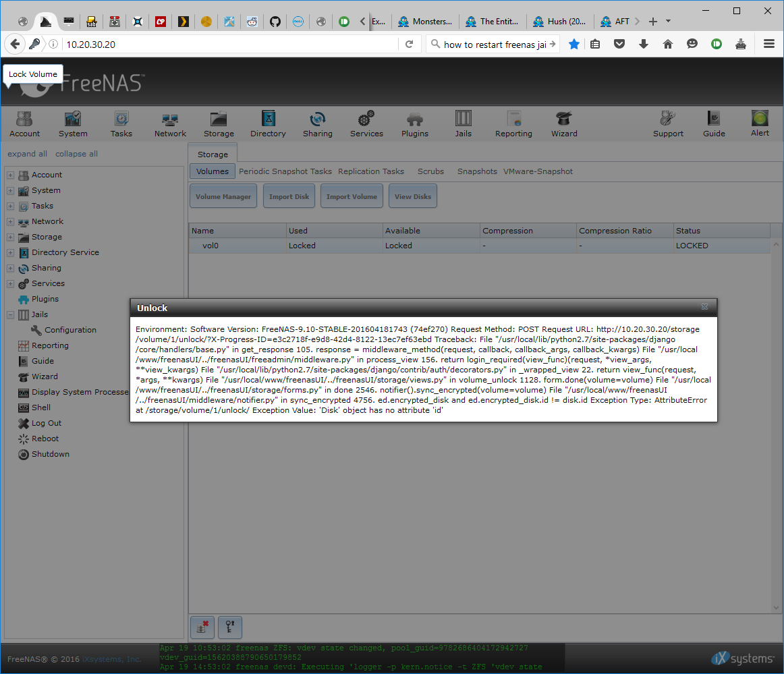Image resolution: width=784 pixels, height=674 pixels.
Task: Open browser downloads arrow
Action: [644, 44]
